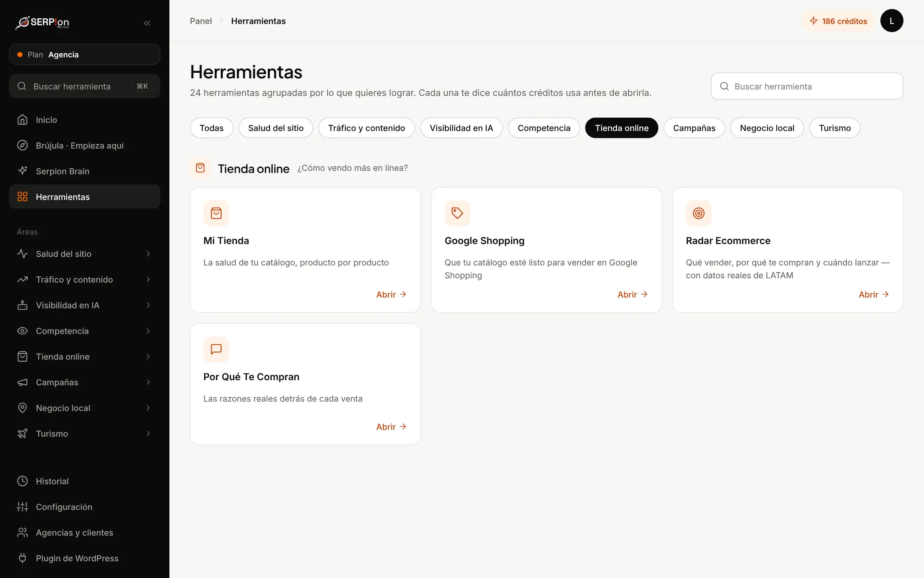Image resolution: width=924 pixels, height=578 pixels.
Task: Click the 186 créditos badge
Action: point(838,21)
